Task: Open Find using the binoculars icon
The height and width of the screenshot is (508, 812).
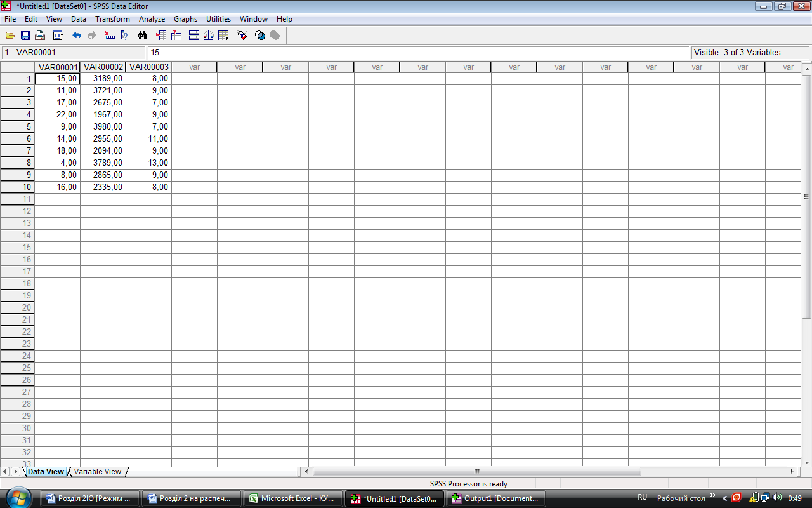Action: (x=142, y=36)
